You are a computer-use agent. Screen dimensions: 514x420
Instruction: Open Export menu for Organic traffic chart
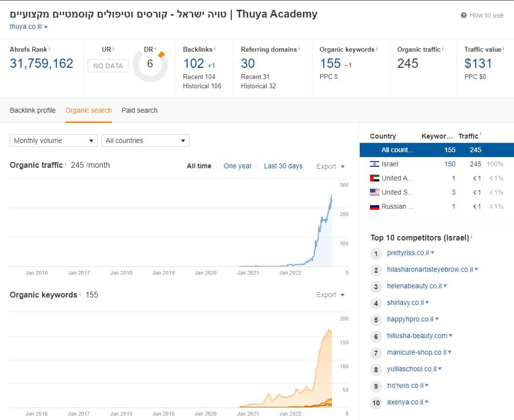pyautogui.click(x=330, y=166)
